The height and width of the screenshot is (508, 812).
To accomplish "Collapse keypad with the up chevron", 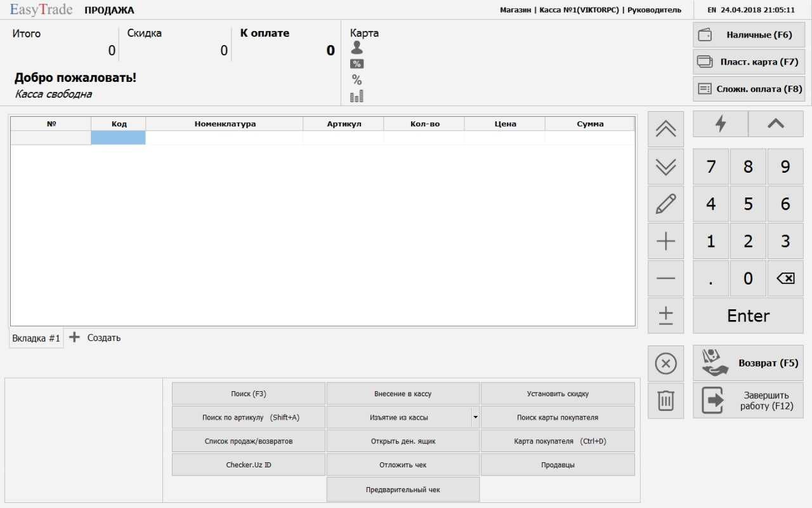I will 776,124.
